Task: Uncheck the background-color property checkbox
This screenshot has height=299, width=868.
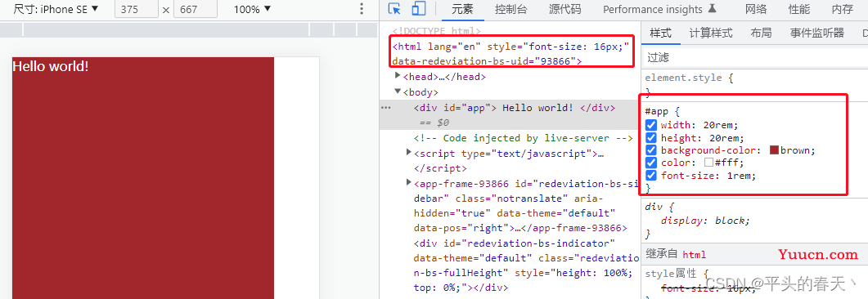Action: pyautogui.click(x=651, y=151)
